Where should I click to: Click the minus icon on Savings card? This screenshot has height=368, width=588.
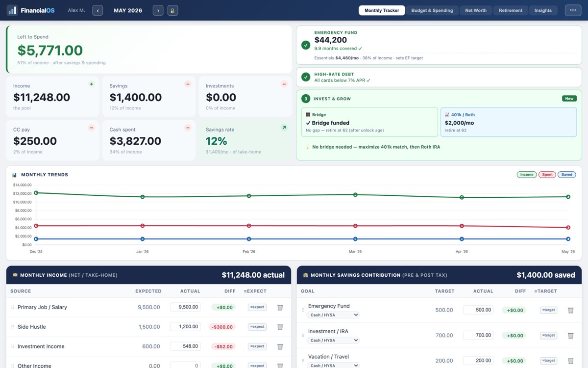point(188,84)
